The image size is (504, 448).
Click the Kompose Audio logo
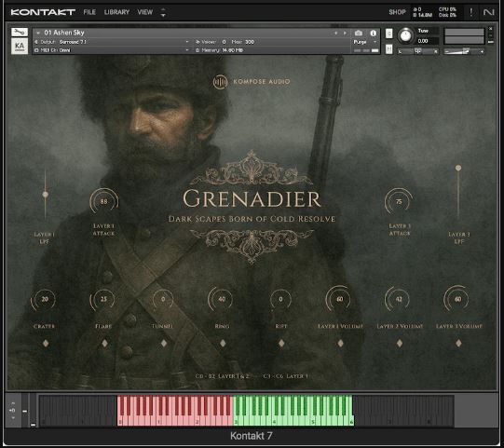point(252,82)
